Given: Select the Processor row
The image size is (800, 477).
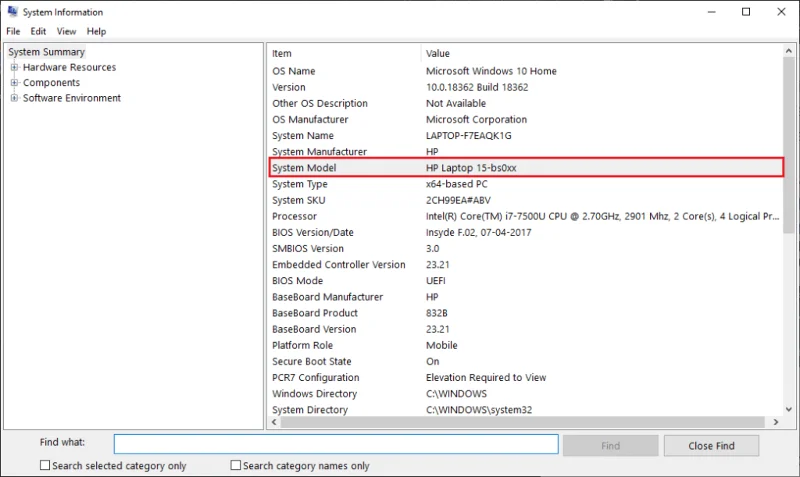Looking at the screenshot, I should pos(526,216).
